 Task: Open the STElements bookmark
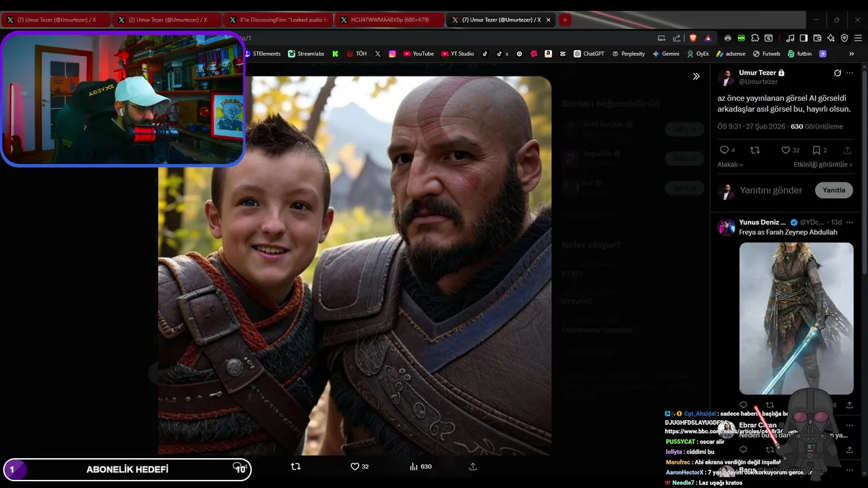pos(262,54)
